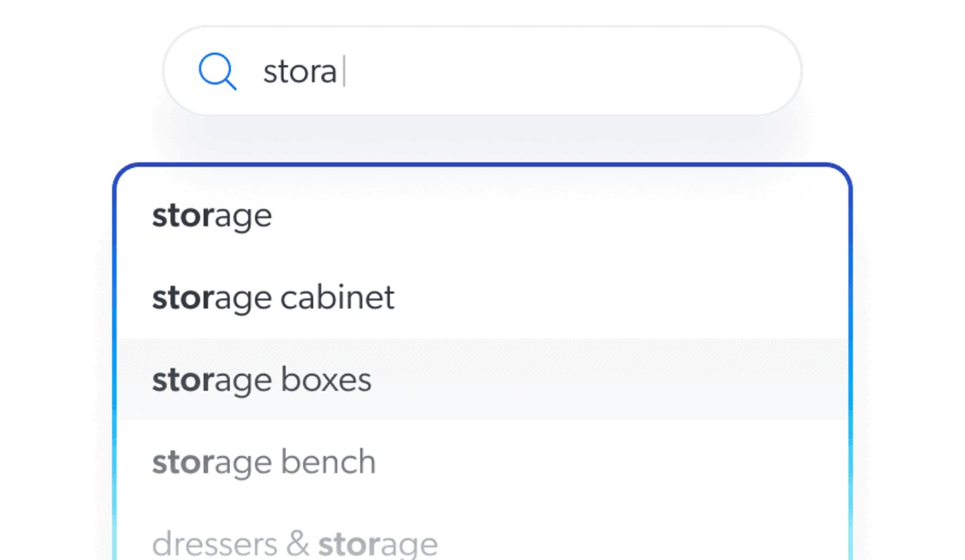Click the blue magnifying glass search icon
Screen dimensions: 965x560
pos(217,72)
